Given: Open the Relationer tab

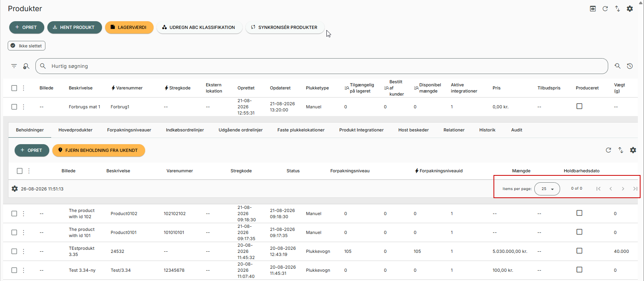Looking at the screenshot, I should click(x=454, y=130).
